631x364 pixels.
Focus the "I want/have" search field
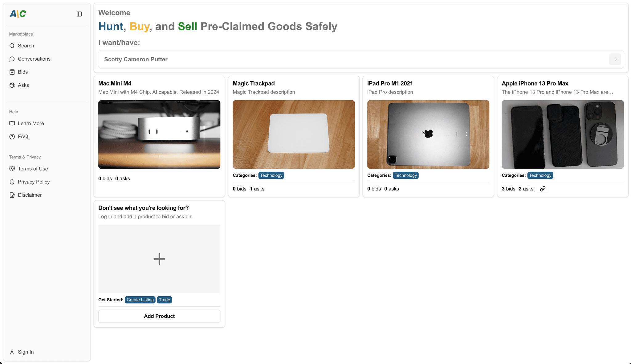pos(351,59)
